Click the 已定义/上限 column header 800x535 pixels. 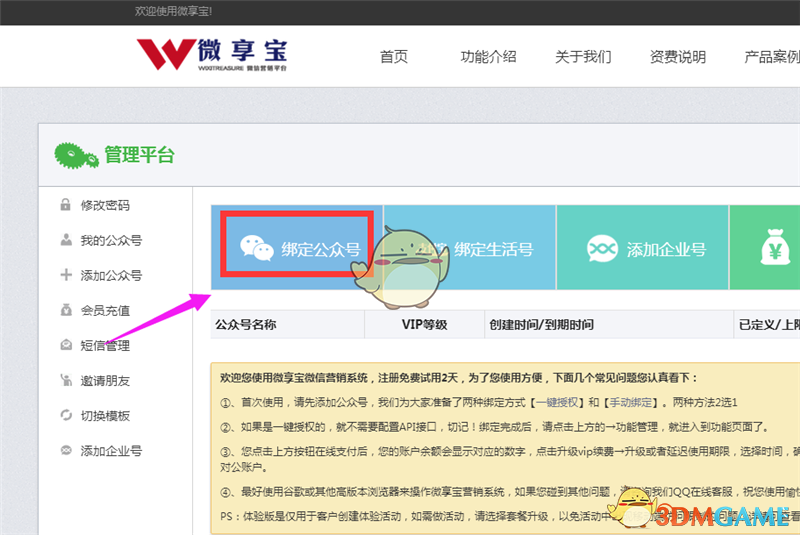tap(769, 324)
